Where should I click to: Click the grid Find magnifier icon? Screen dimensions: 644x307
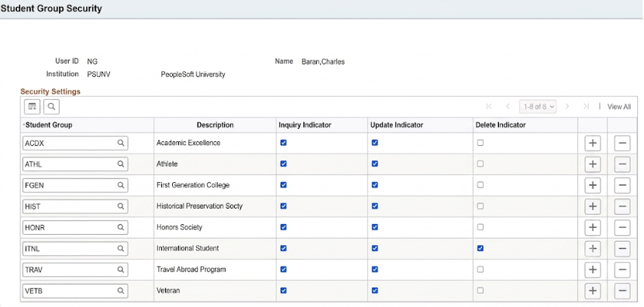(x=51, y=106)
